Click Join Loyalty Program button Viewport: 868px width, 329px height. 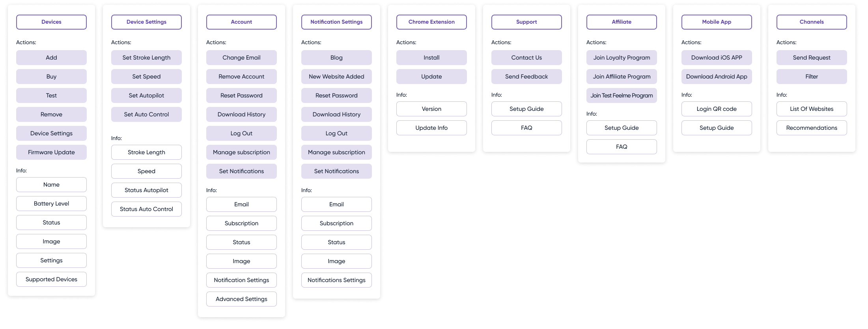(622, 58)
